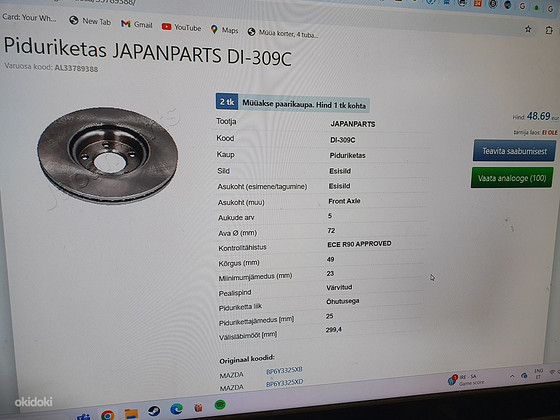Click the Front Axle location value

pyautogui.click(x=344, y=201)
